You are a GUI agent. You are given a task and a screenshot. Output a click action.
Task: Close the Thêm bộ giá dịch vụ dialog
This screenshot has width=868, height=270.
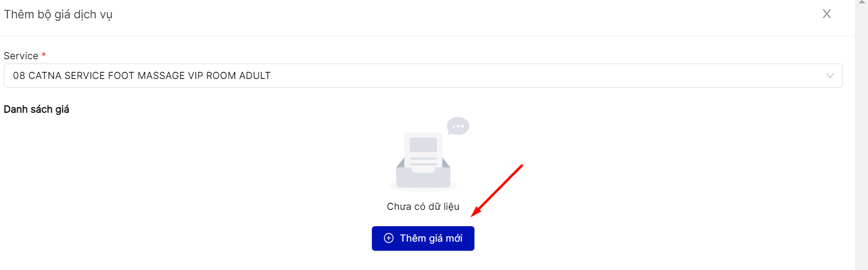827,14
